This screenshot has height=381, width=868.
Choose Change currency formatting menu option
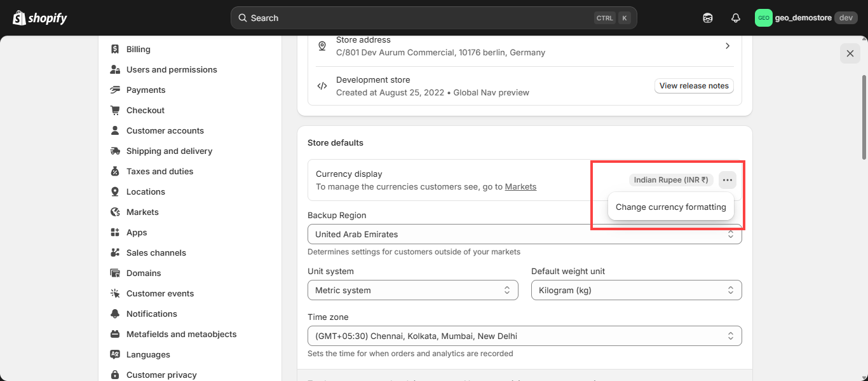(670, 207)
